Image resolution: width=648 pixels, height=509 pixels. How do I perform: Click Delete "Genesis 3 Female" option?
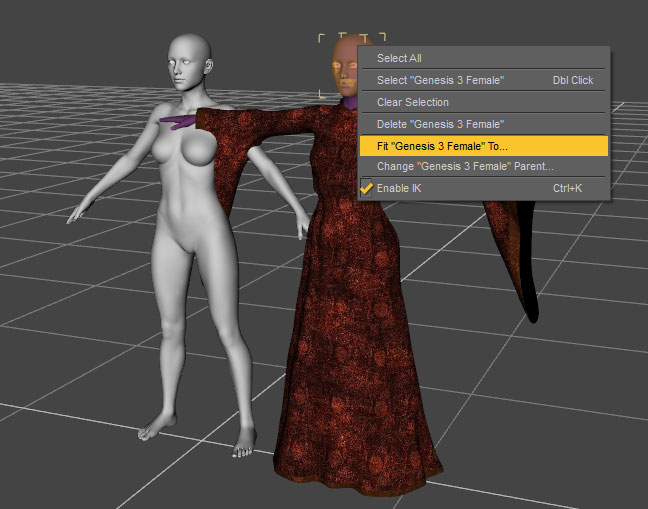[x=484, y=124]
